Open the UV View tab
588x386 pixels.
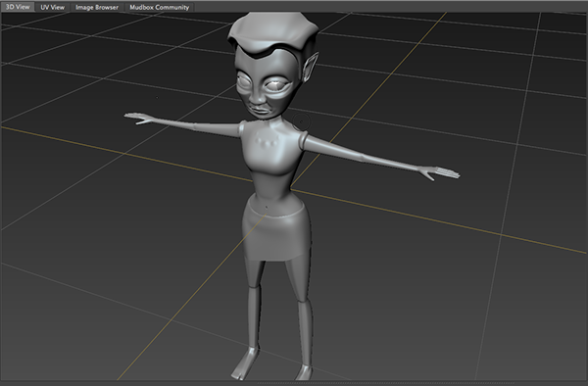point(53,7)
